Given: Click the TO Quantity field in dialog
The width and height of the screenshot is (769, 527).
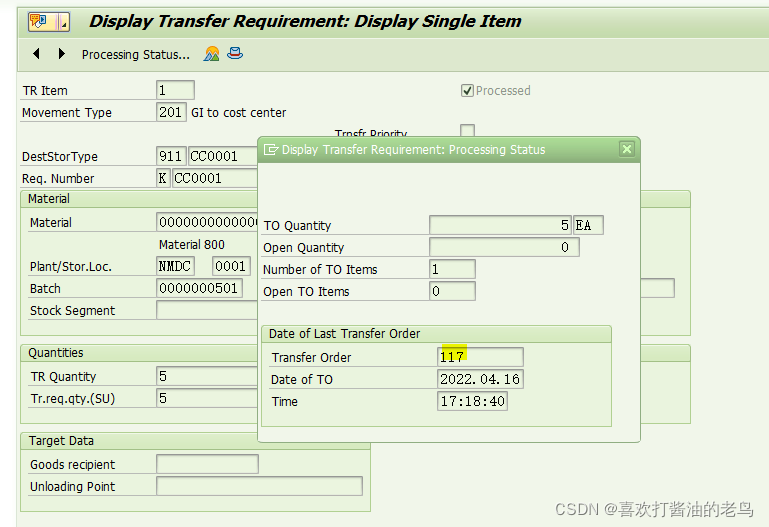Looking at the screenshot, I should click(500, 225).
